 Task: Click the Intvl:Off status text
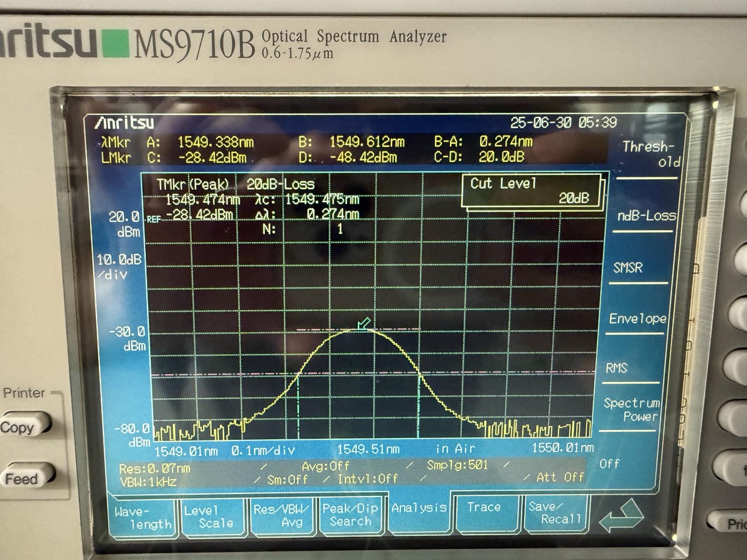click(367, 478)
